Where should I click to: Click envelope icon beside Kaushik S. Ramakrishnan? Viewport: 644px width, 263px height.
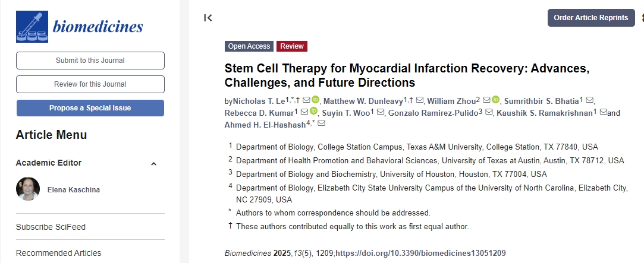pyautogui.click(x=603, y=112)
